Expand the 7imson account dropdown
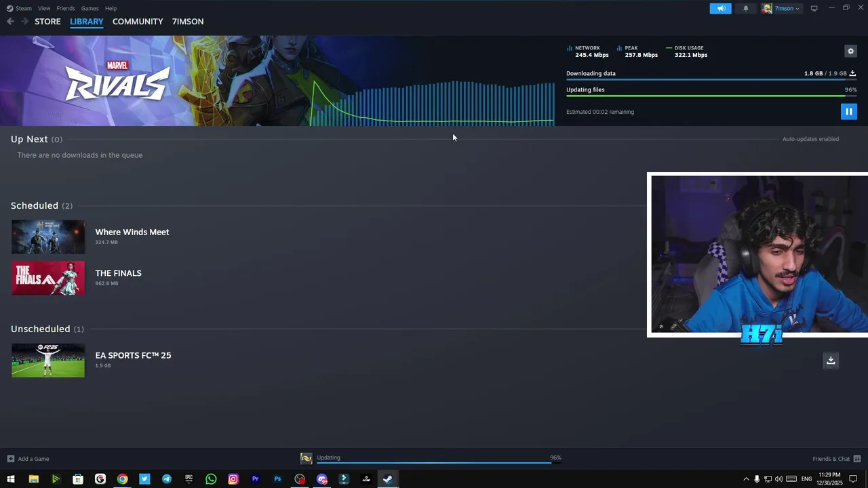 (782, 8)
